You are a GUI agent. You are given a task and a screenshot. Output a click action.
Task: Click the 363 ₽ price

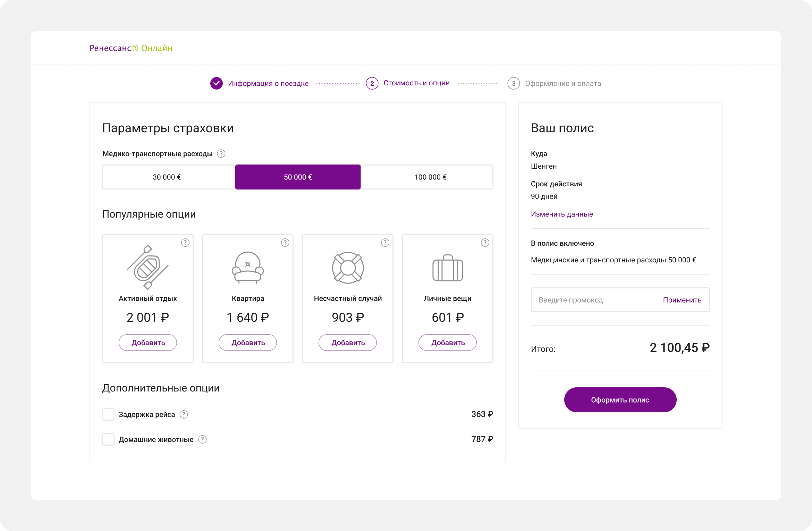pyautogui.click(x=482, y=414)
